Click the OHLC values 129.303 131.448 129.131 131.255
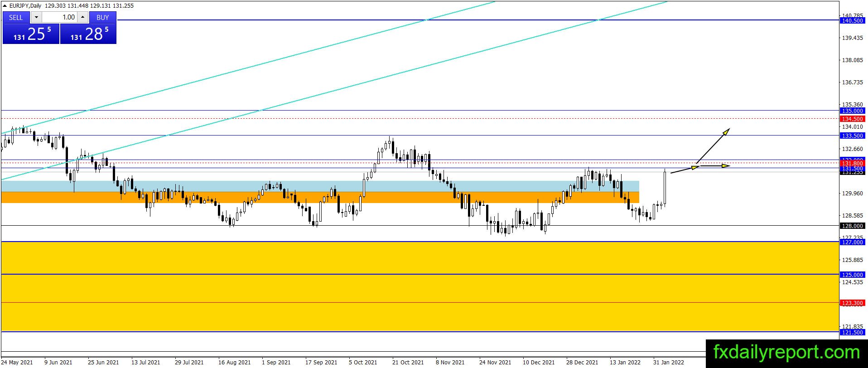868x368 pixels. click(89, 5)
